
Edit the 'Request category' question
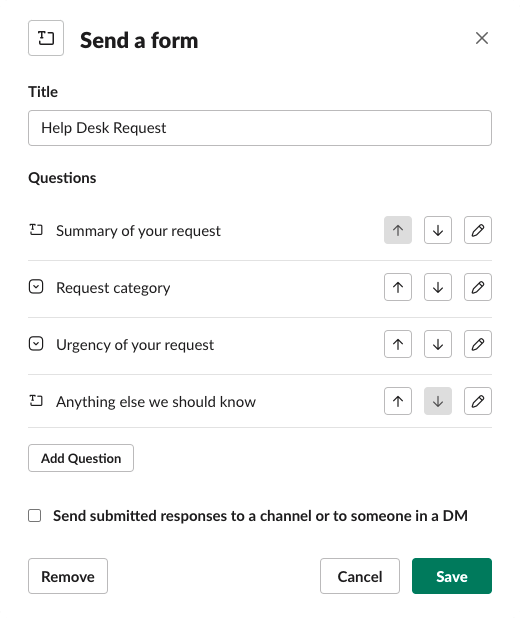click(477, 287)
